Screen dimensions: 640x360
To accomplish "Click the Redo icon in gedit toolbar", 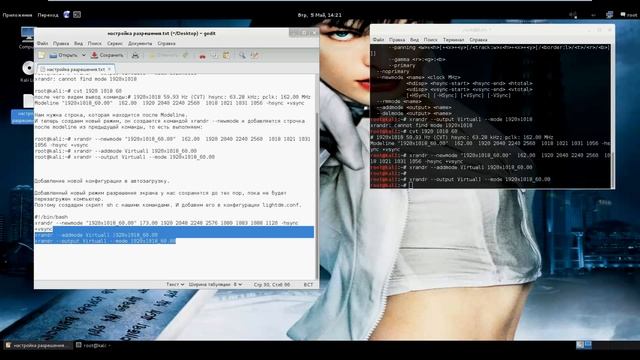I will [186, 55].
